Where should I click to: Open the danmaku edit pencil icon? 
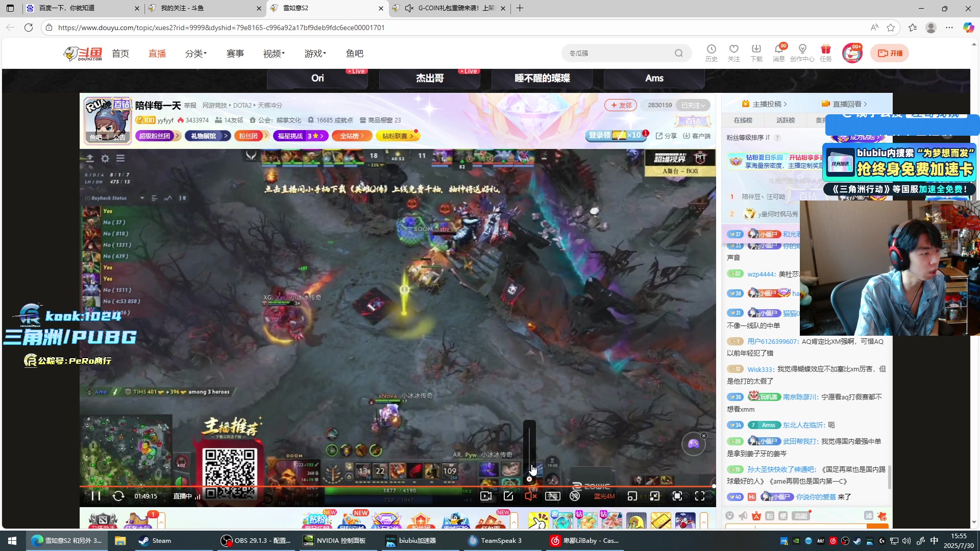pyautogui.click(x=508, y=496)
